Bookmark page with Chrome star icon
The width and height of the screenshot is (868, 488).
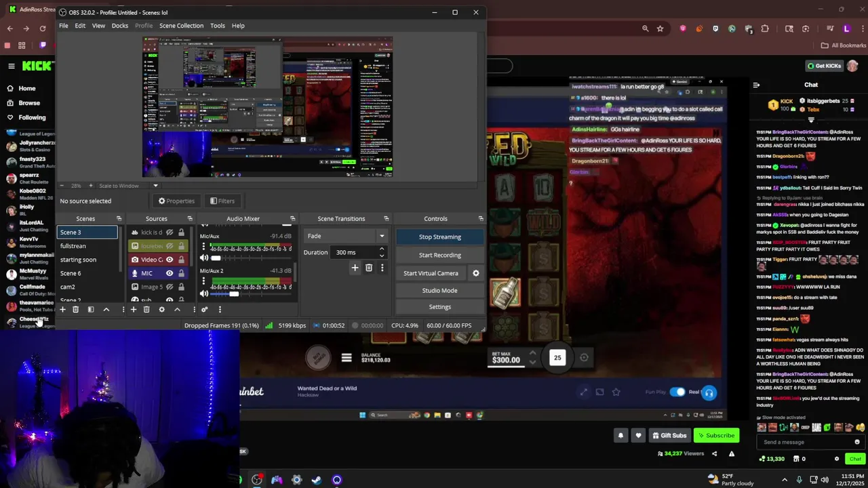coord(660,28)
